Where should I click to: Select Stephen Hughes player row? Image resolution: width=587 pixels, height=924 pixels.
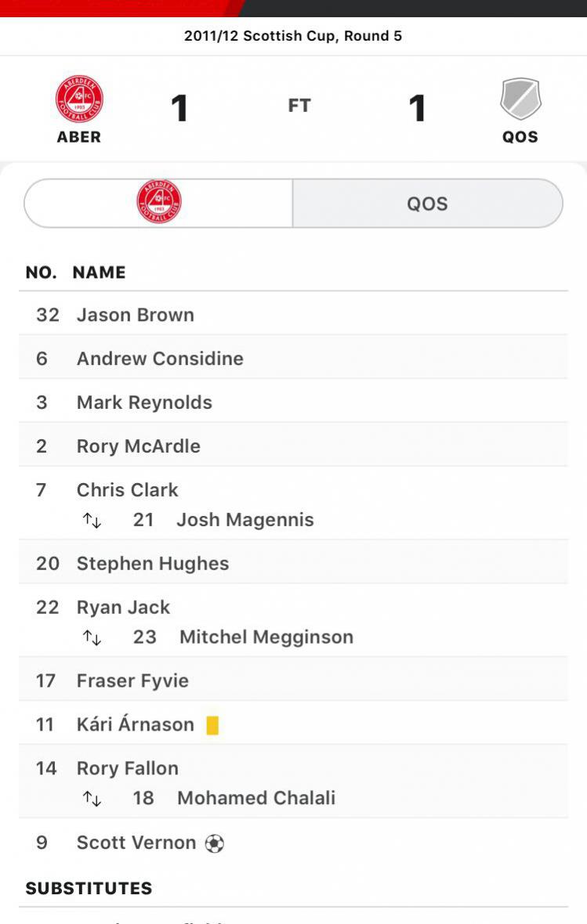293,562
